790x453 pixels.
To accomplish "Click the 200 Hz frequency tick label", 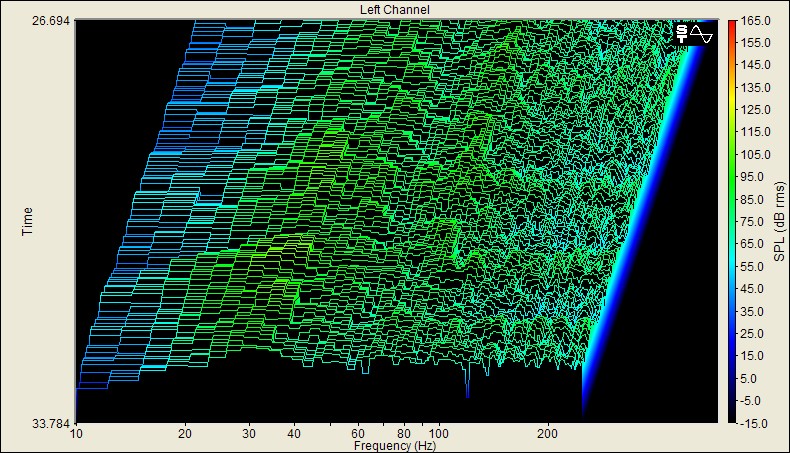I will (546, 435).
